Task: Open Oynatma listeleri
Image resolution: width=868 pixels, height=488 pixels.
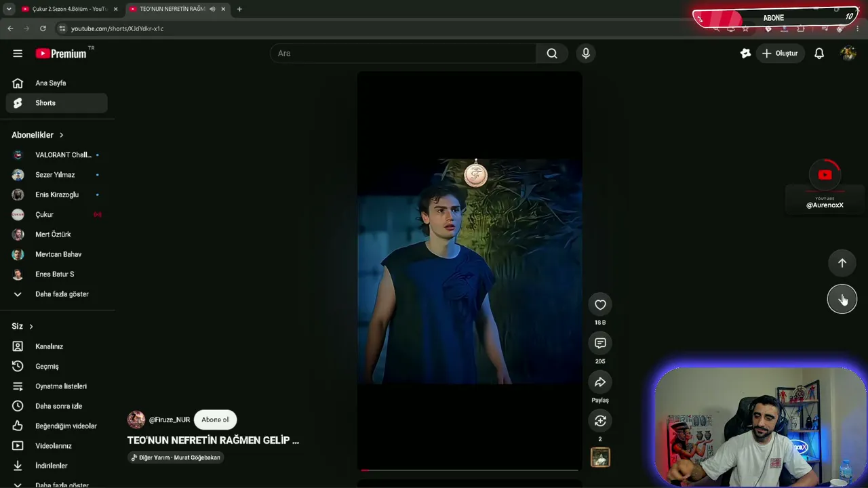Action: (x=57, y=386)
